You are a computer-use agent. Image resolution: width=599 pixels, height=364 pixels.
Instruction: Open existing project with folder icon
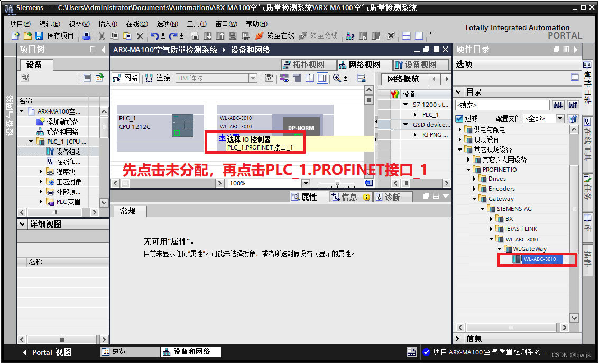point(27,35)
